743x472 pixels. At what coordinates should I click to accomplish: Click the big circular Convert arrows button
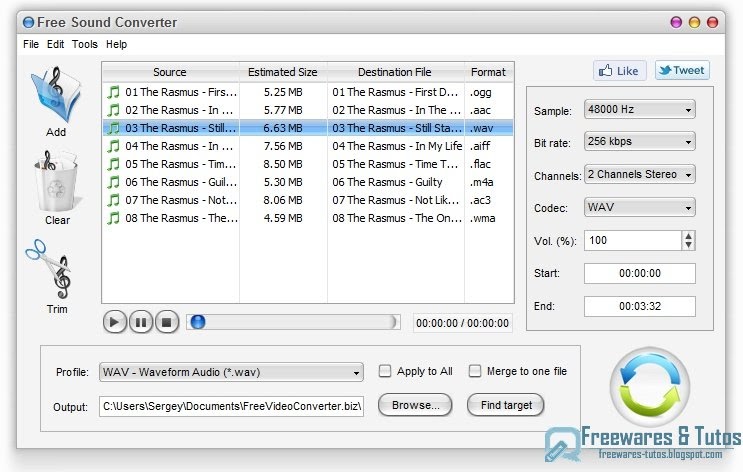pyautogui.click(x=650, y=387)
